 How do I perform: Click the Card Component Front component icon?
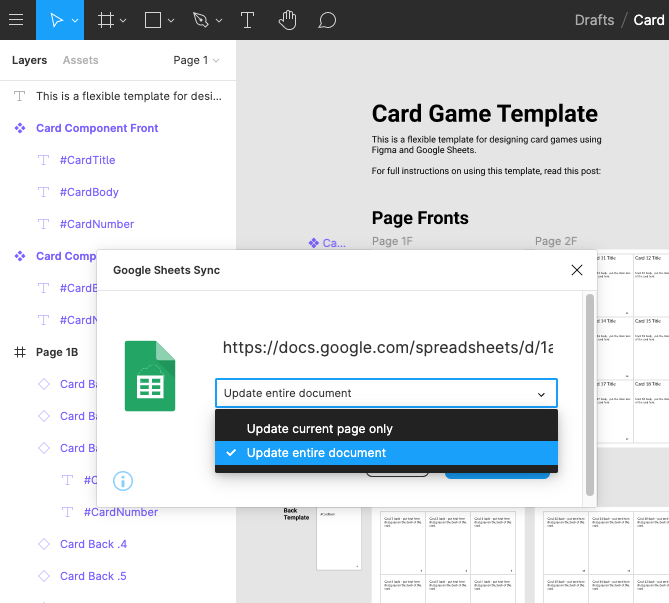[x=20, y=128]
